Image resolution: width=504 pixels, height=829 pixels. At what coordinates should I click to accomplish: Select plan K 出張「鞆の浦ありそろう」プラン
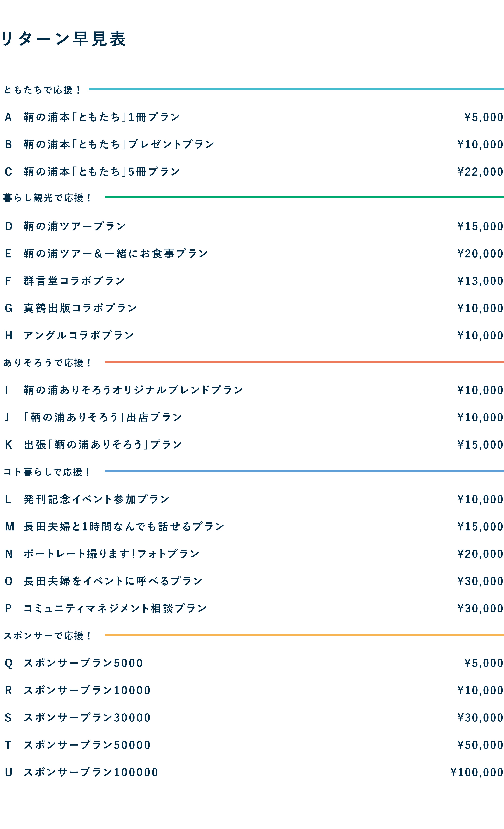pyautogui.click(x=103, y=444)
